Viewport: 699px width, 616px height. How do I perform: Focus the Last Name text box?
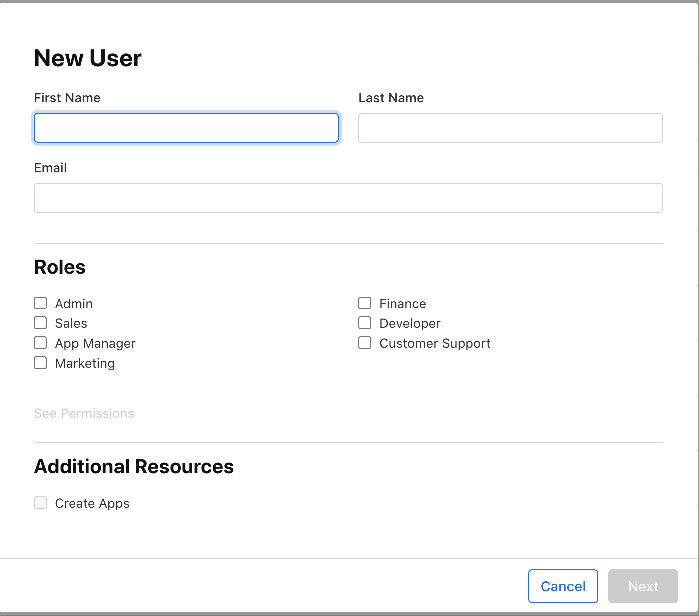pyautogui.click(x=510, y=128)
